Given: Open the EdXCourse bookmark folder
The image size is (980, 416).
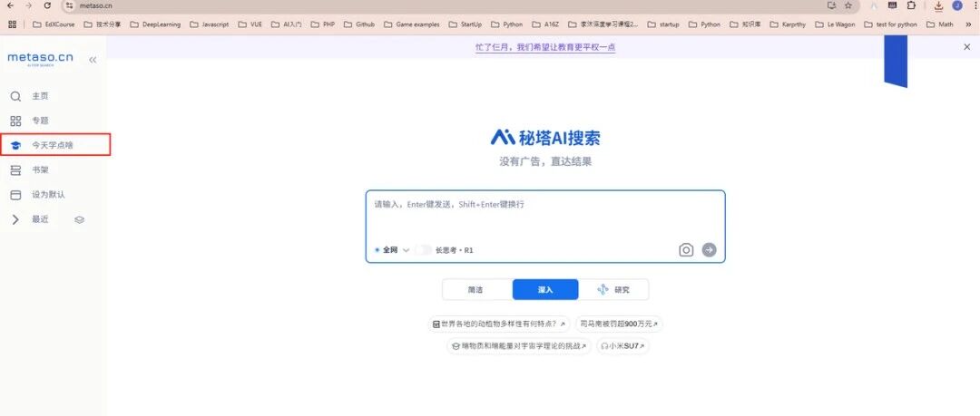Looking at the screenshot, I should point(54,24).
